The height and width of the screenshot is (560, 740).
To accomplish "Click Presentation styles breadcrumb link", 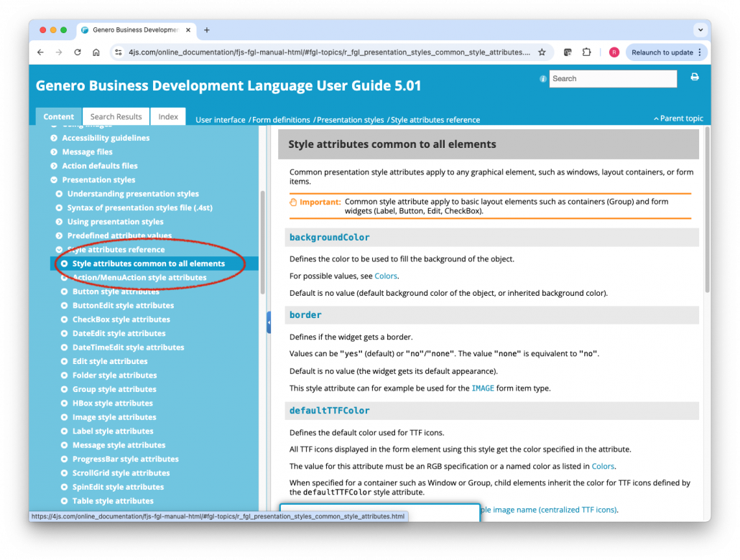I will pyautogui.click(x=350, y=120).
